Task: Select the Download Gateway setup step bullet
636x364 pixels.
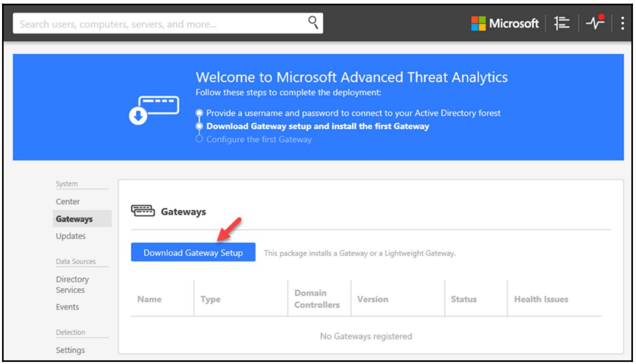Action: 199,126
